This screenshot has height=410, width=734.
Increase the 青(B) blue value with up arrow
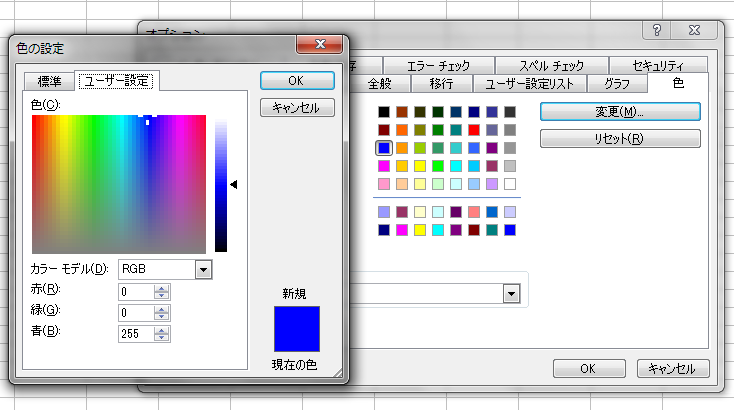tap(161, 330)
